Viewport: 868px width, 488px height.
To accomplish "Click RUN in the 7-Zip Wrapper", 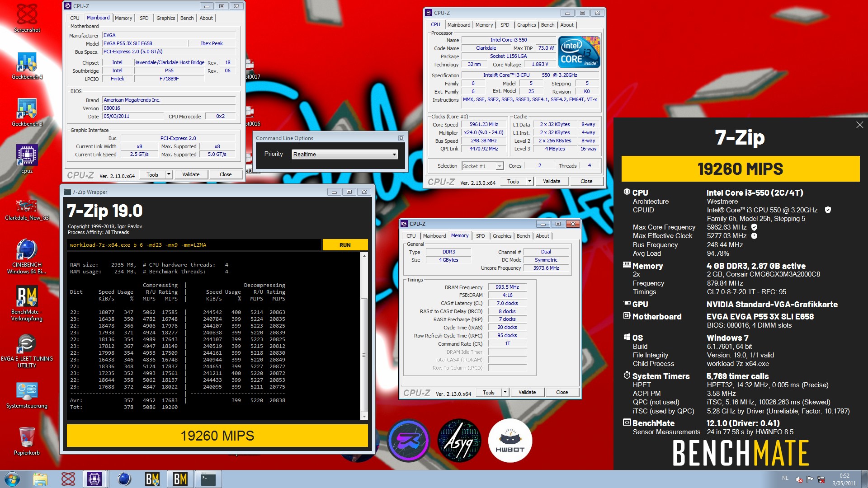I will coord(345,245).
